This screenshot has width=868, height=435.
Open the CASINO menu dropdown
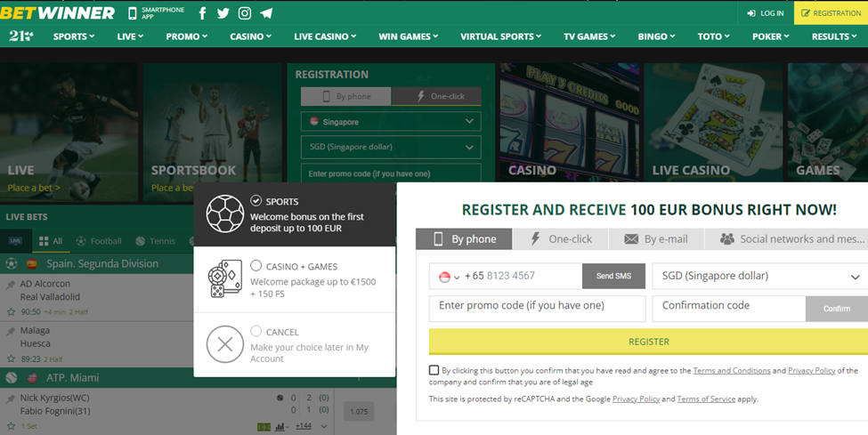pos(251,36)
